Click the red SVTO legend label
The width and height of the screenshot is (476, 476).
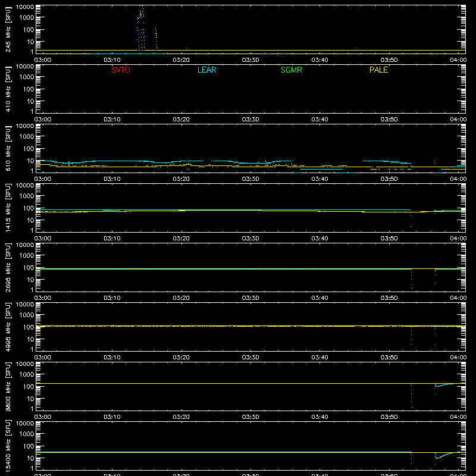click(x=121, y=70)
